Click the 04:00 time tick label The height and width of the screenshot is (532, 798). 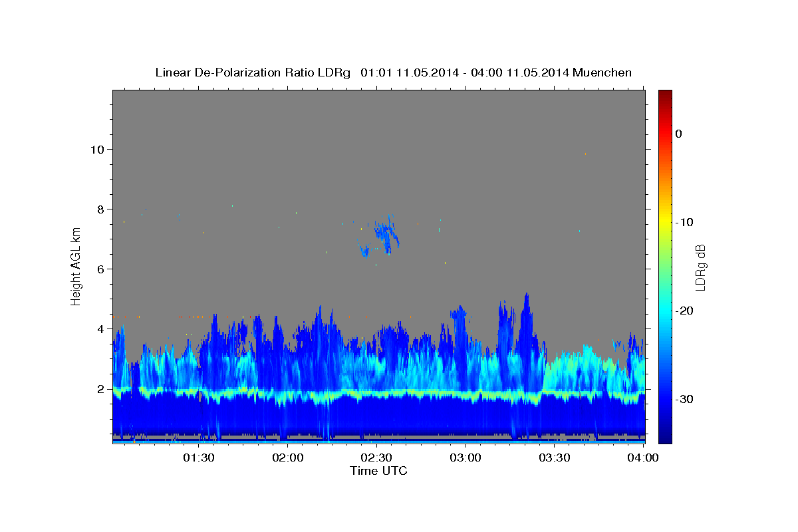tap(644, 458)
